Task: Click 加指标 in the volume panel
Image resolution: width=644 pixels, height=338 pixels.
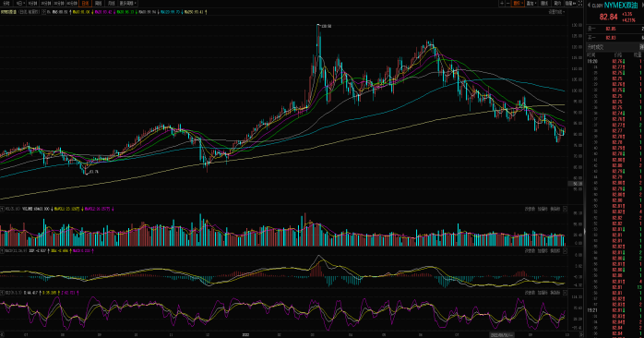Action: click(543, 210)
